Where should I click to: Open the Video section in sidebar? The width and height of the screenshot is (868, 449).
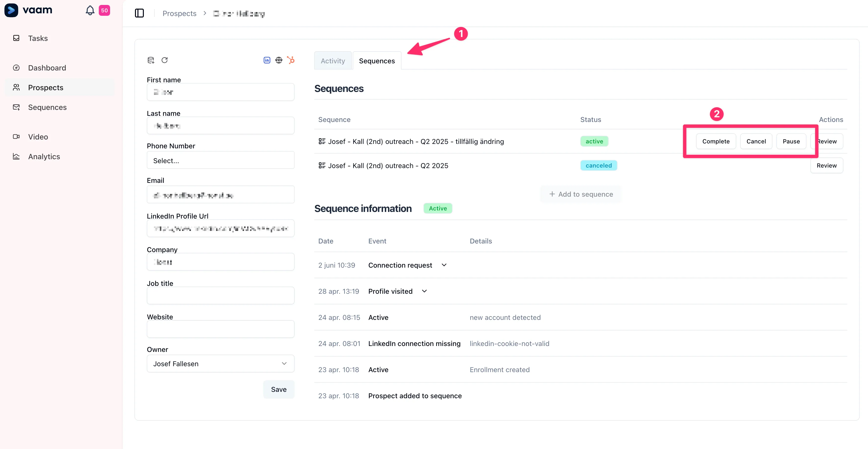click(38, 137)
